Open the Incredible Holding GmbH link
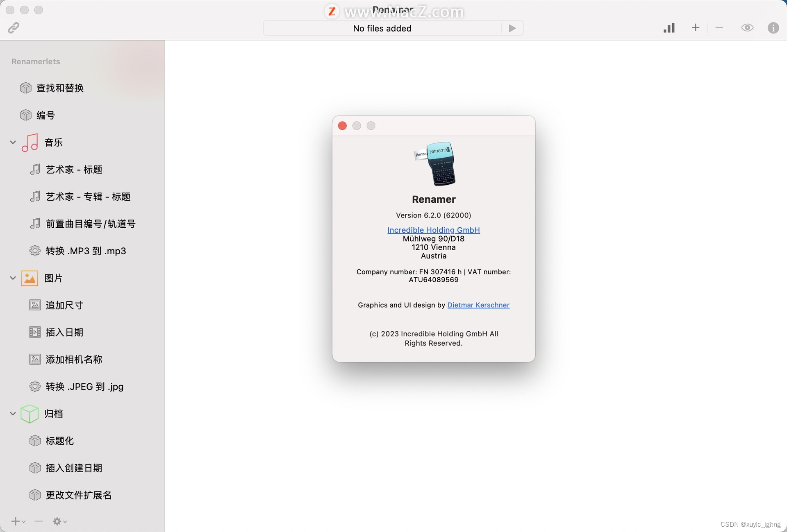787x532 pixels. tap(434, 230)
